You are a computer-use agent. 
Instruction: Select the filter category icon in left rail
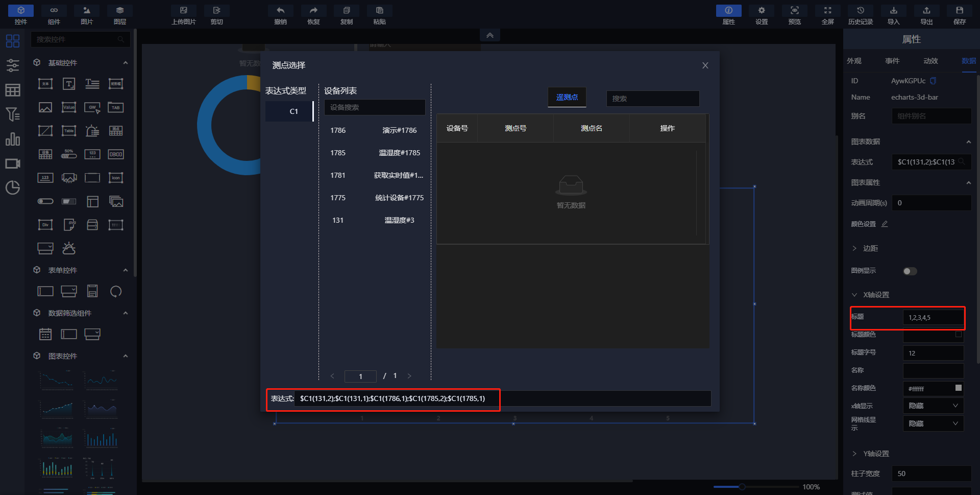13,114
